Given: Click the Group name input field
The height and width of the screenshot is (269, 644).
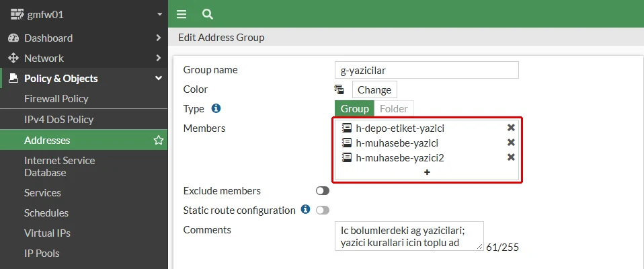Looking at the screenshot, I should pos(427,70).
